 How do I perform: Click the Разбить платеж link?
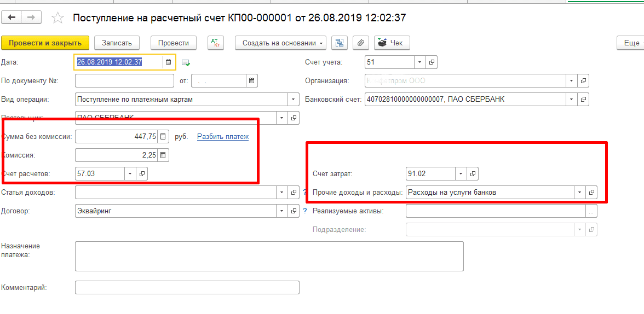[x=223, y=137]
